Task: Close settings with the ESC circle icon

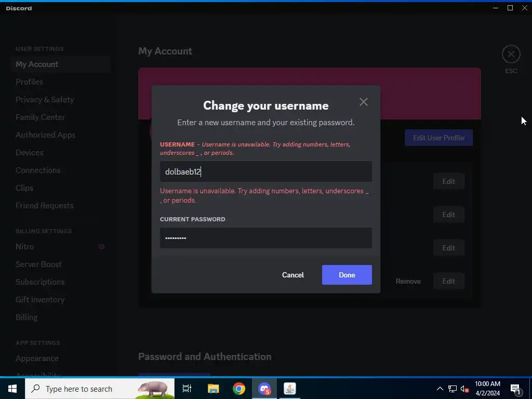Action: tap(511, 54)
